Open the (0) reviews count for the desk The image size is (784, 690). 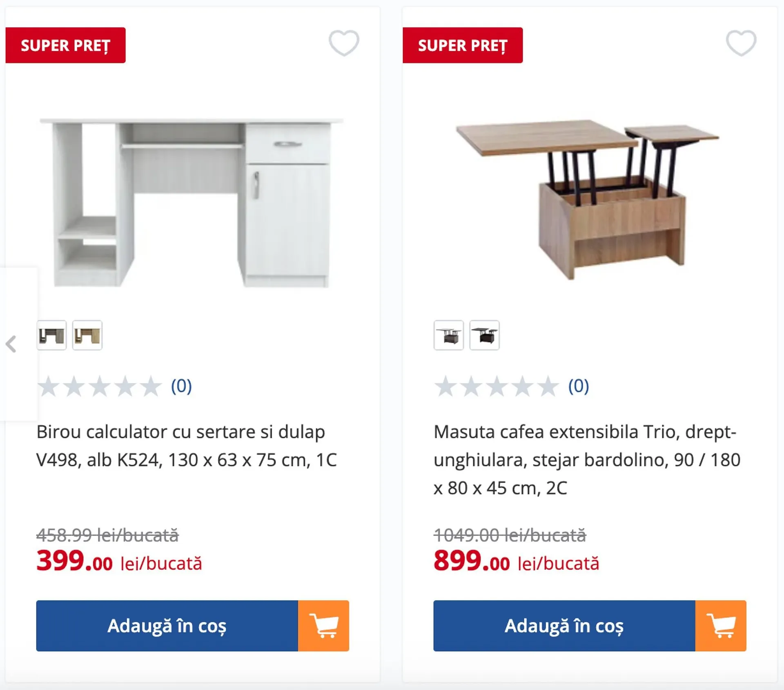pos(181,386)
